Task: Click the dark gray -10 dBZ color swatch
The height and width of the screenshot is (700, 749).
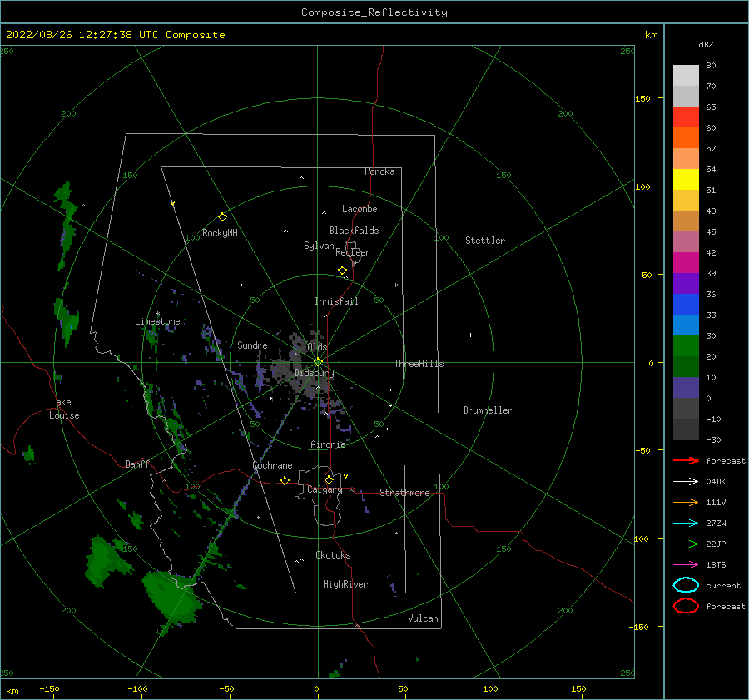Action: (686, 429)
